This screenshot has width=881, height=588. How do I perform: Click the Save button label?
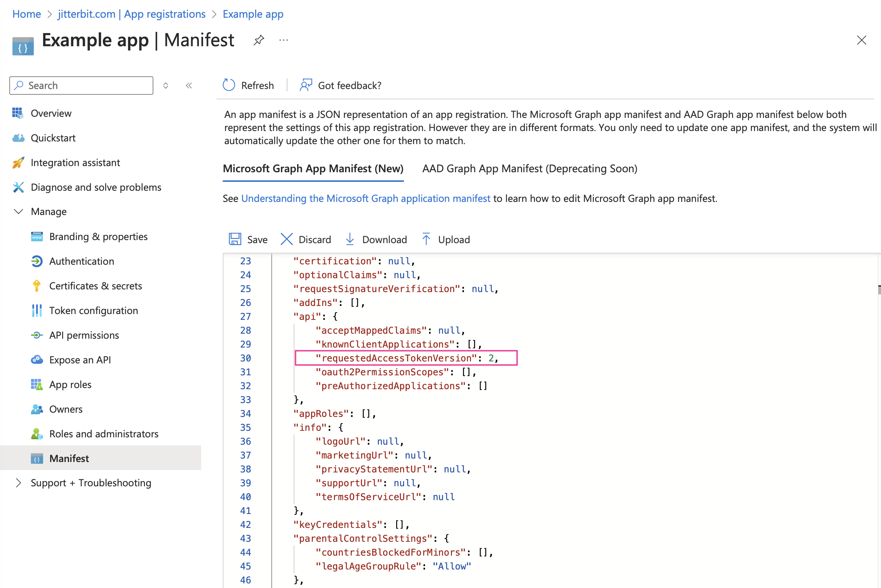257,240
